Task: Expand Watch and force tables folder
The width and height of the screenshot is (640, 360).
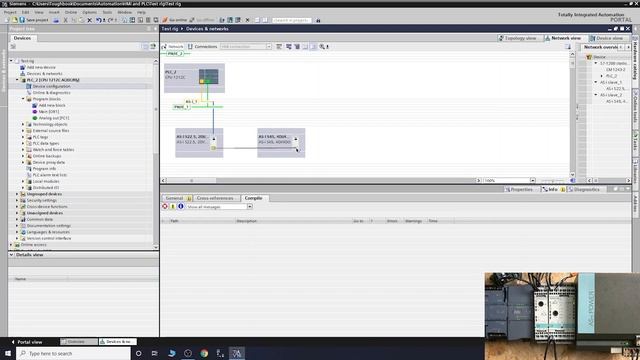Action: [x=23, y=150]
